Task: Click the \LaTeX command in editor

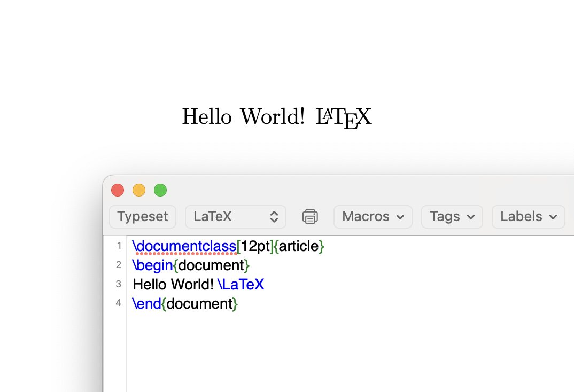Action: [241, 285]
